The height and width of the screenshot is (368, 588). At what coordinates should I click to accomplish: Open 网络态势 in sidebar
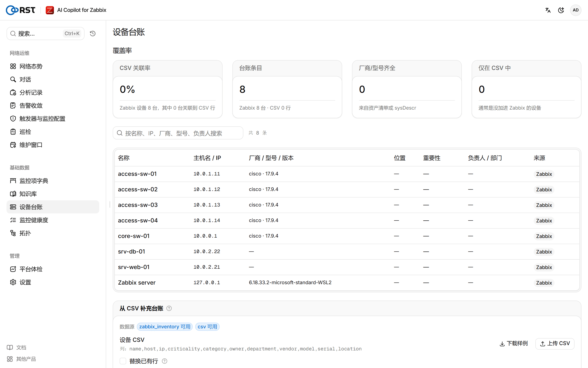53,66
